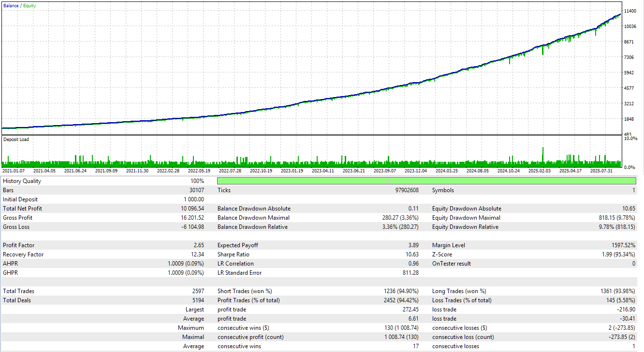Click the average loss trade value -30.41
This screenshot has width=644, height=352.
628,319
